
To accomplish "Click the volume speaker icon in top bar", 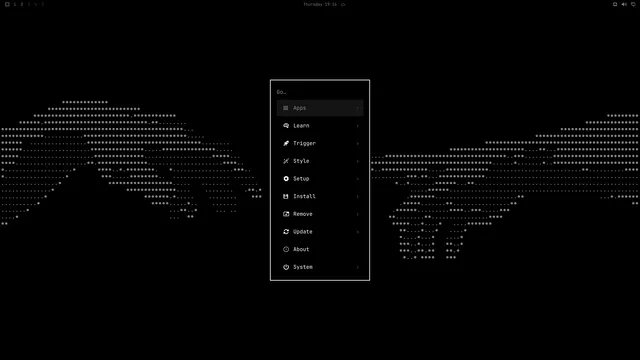I will 624,4.
